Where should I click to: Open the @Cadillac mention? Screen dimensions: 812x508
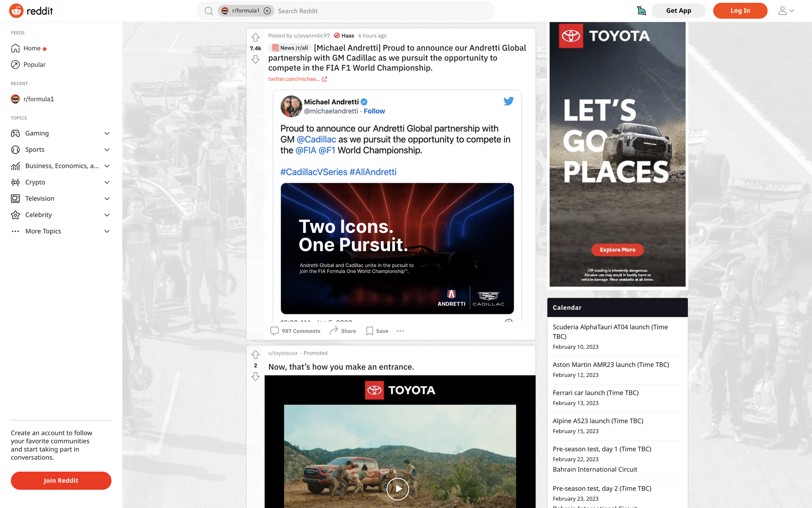[317, 139]
